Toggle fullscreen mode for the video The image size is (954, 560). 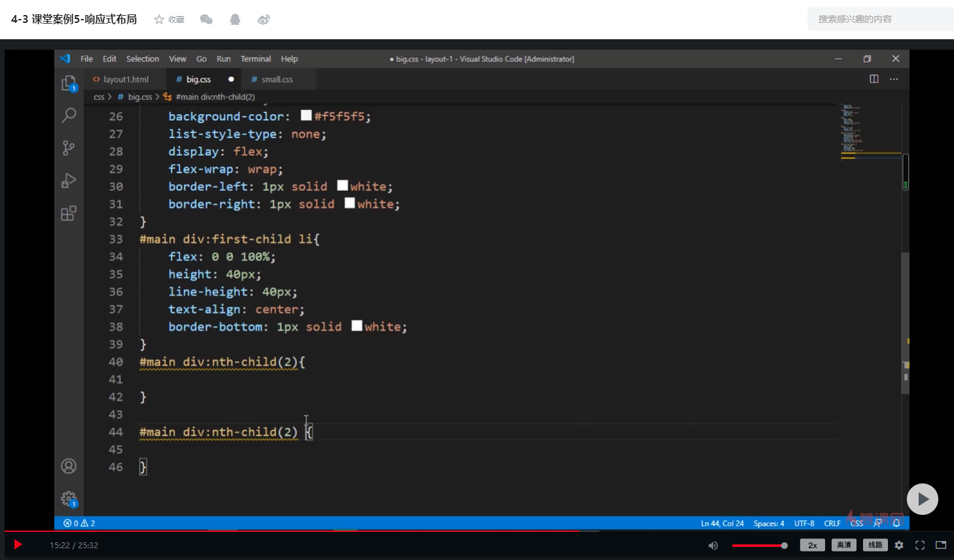pos(920,546)
